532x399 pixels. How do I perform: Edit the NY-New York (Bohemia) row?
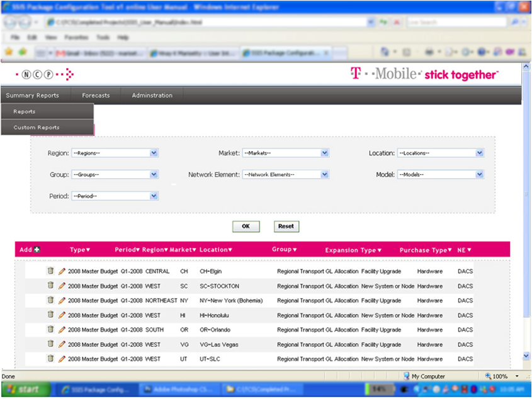tap(62, 300)
